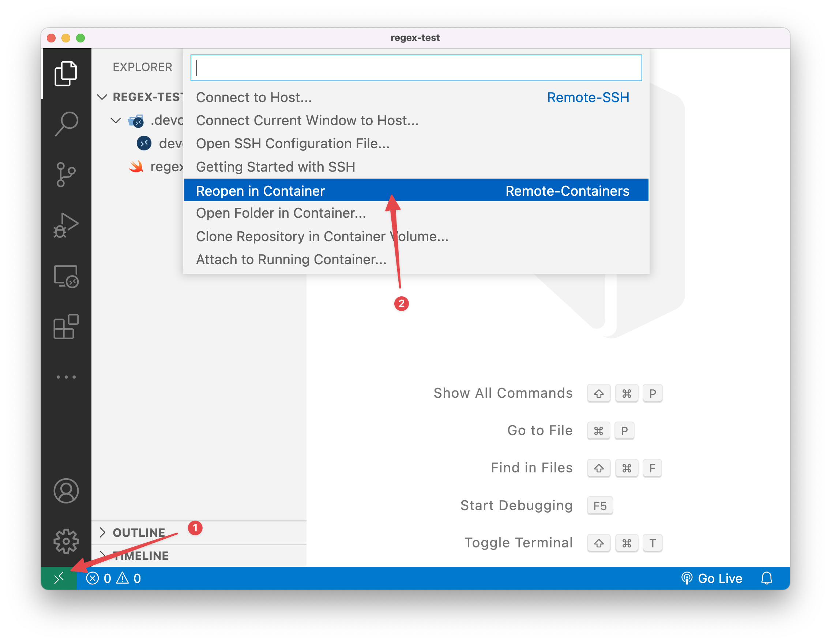Open the notifications bell in status bar
Image resolution: width=831 pixels, height=644 pixels.
tap(766, 578)
